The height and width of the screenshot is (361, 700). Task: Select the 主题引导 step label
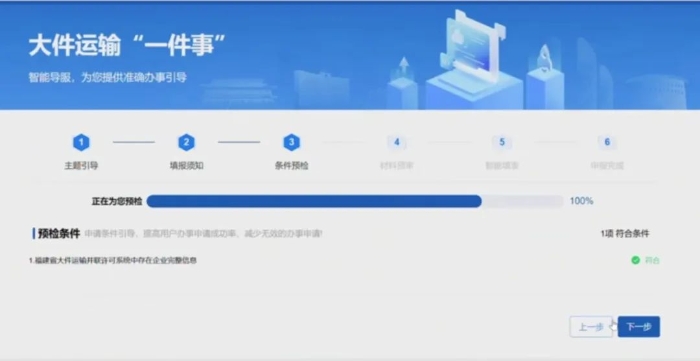point(81,166)
